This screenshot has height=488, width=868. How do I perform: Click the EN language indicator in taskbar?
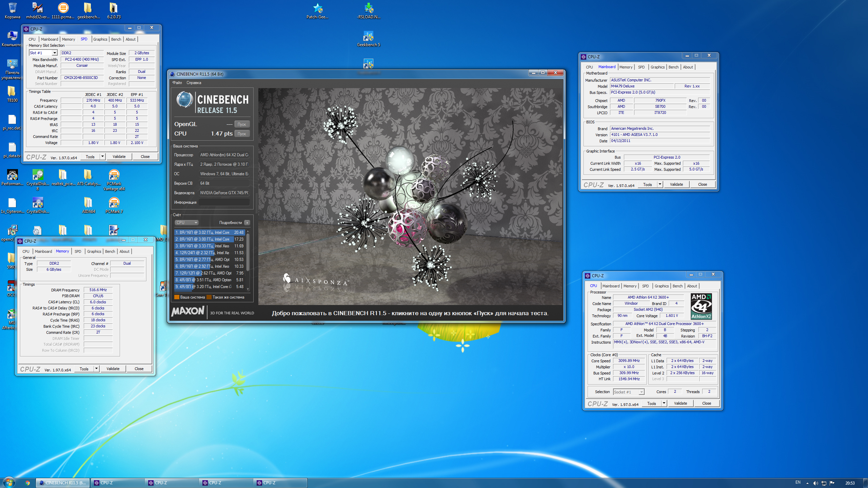(x=798, y=482)
